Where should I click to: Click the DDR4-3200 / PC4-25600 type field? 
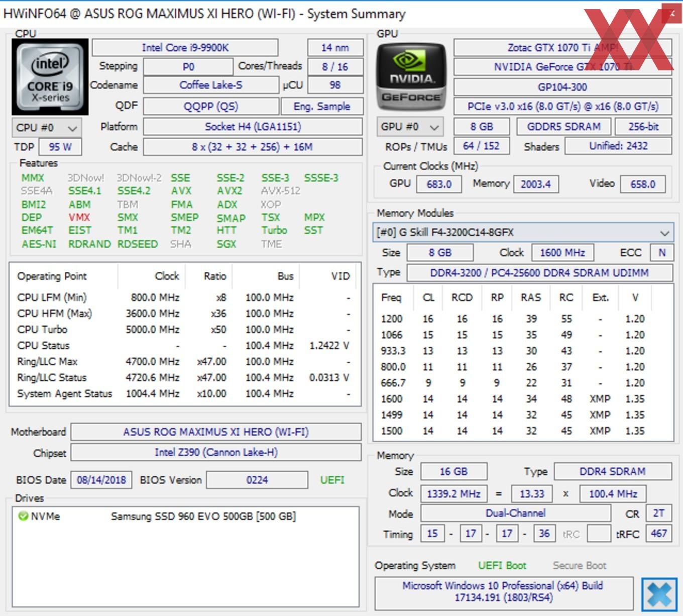tap(539, 272)
